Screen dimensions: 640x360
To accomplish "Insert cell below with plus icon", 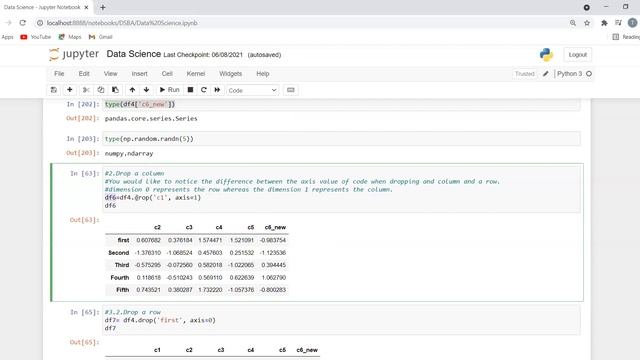I will click(x=70, y=90).
